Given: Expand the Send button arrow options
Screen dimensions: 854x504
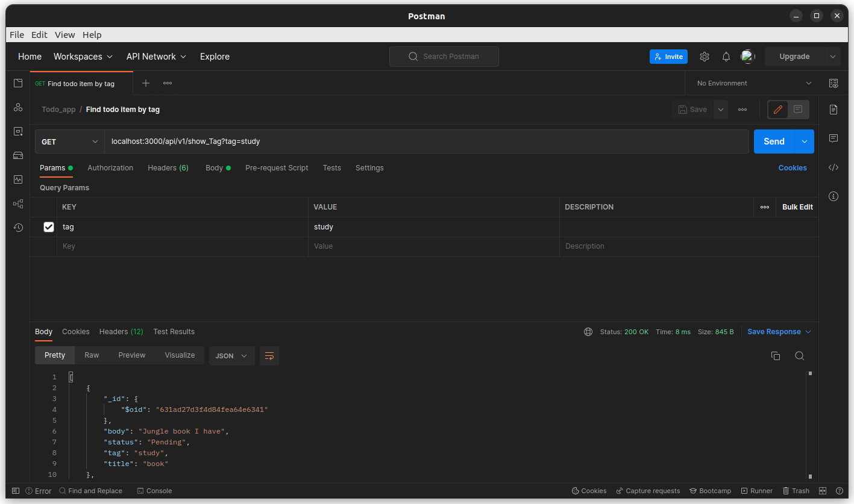Looking at the screenshot, I should tap(805, 142).
